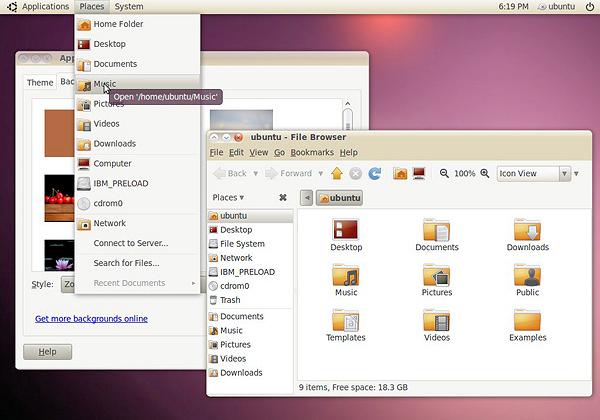The width and height of the screenshot is (600, 420).
Task: Open the Music folder icon in main pane
Action: pos(346,275)
